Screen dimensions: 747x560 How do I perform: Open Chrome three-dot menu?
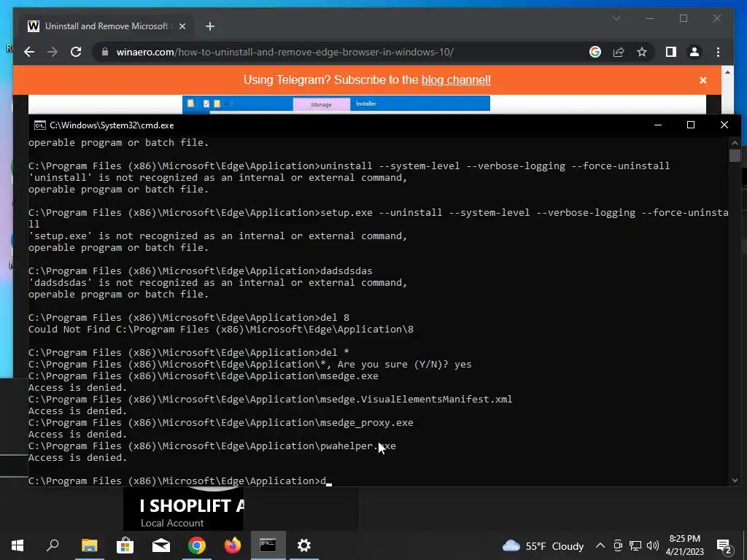pyautogui.click(x=718, y=52)
